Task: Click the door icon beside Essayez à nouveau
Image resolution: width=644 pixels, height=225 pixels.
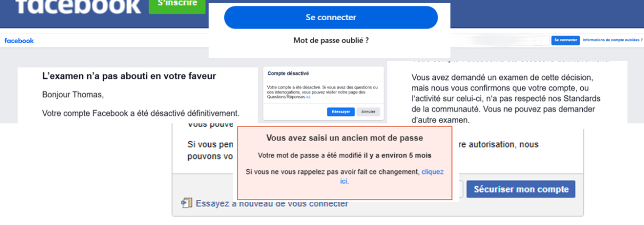Action: (x=186, y=203)
